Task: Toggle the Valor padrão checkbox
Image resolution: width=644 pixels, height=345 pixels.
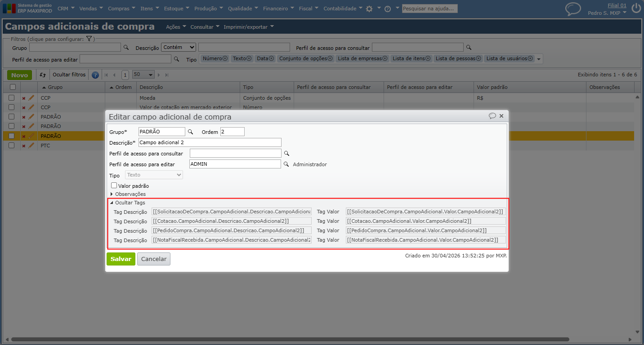Action: coord(114,185)
